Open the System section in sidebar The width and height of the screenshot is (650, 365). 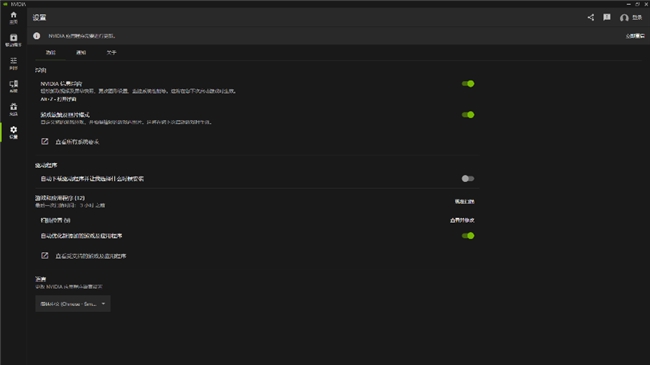pos(13,86)
